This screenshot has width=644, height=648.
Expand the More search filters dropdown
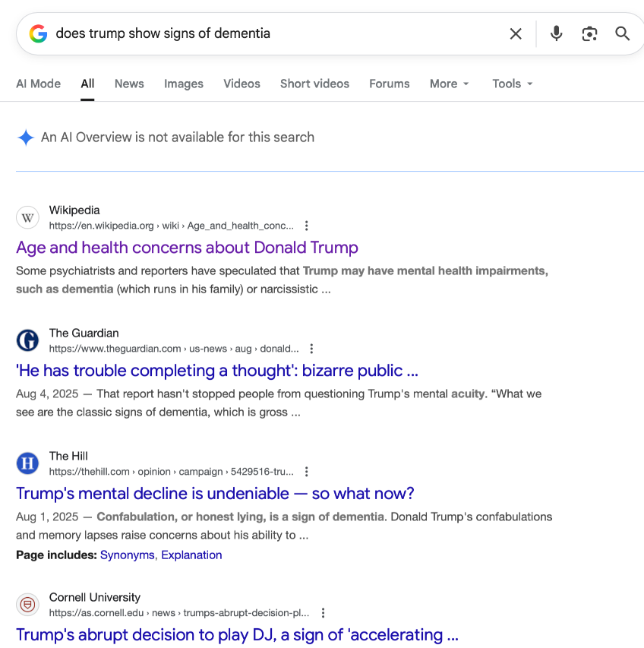(449, 84)
